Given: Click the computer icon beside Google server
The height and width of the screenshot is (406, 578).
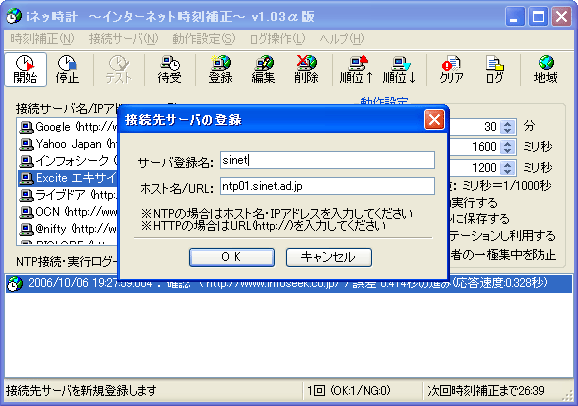Looking at the screenshot, I should coord(26,127).
